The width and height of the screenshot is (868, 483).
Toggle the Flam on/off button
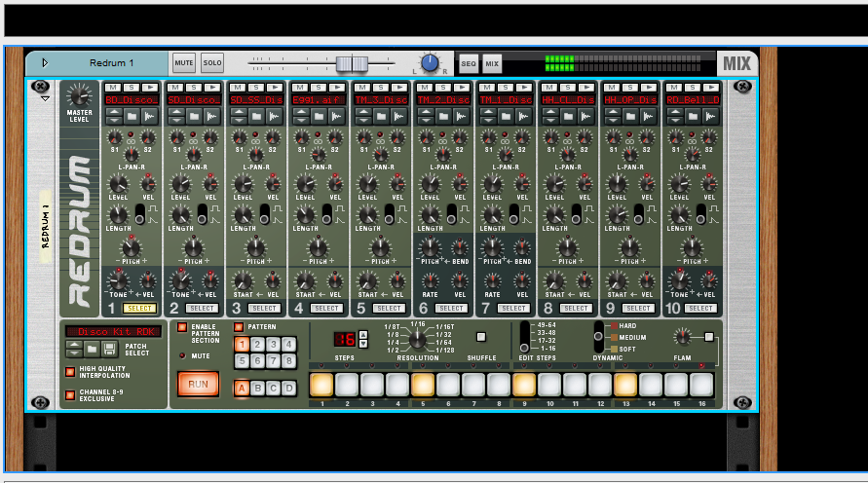[709, 336]
